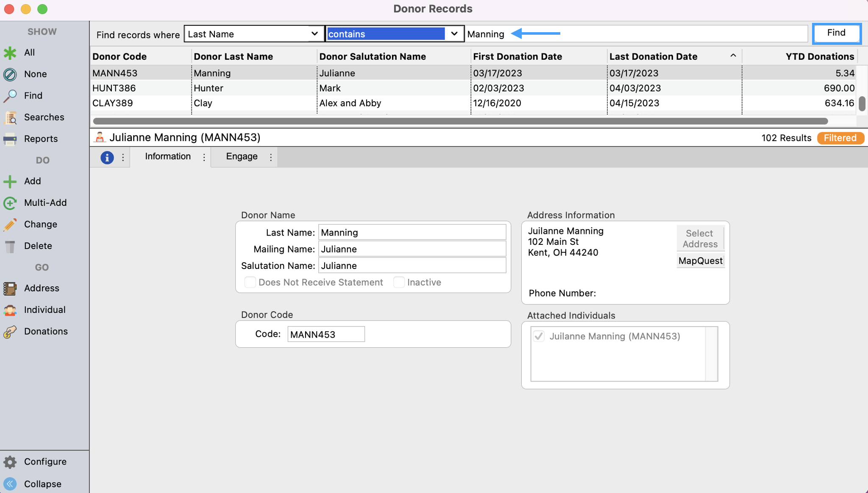Click the green asterisk All icon

(x=10, y=53)
